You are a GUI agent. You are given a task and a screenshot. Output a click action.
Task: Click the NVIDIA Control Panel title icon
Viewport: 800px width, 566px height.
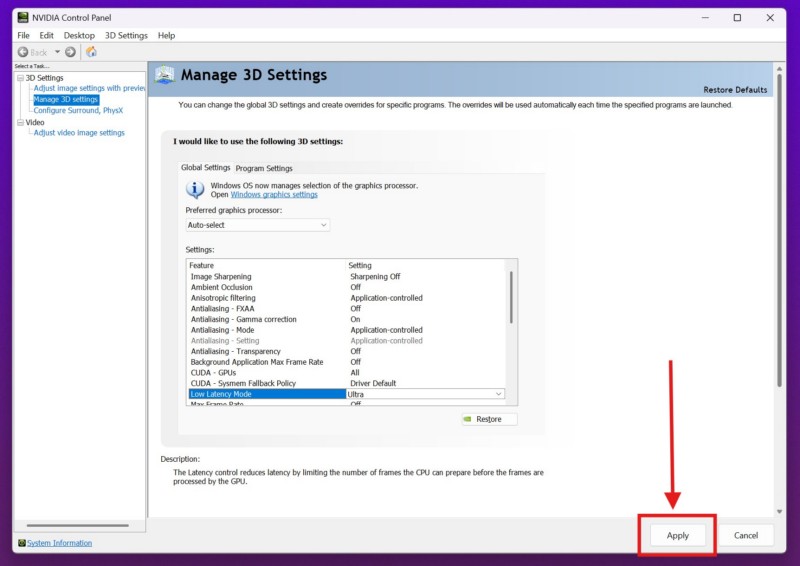tap(23, 17)
